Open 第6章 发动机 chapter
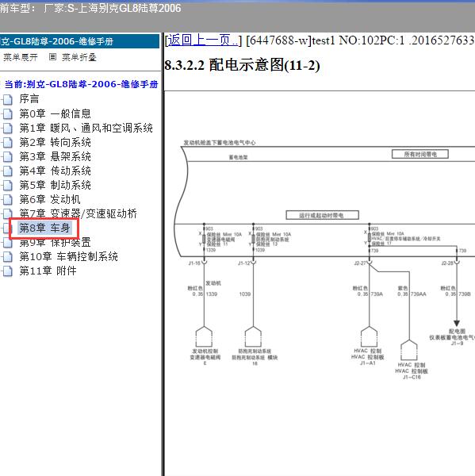This screenshot has height=476, width=475. pos(50,199)
